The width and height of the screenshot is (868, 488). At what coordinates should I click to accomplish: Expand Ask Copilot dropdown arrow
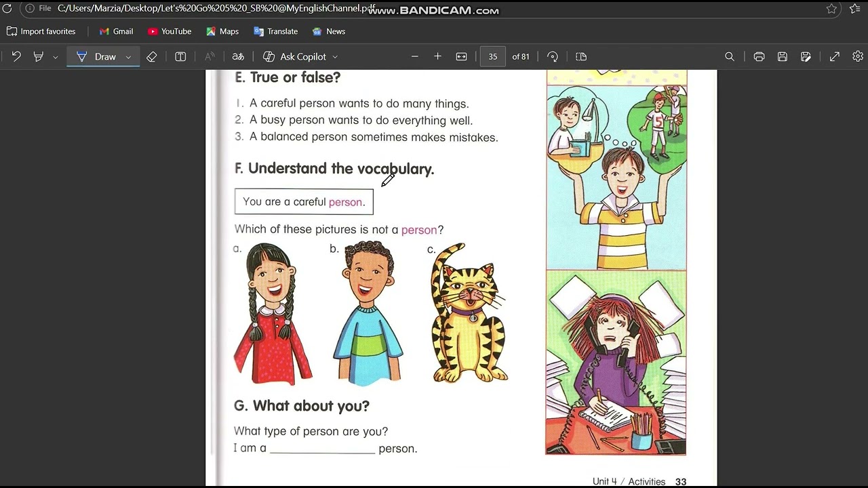coord(335,57)
